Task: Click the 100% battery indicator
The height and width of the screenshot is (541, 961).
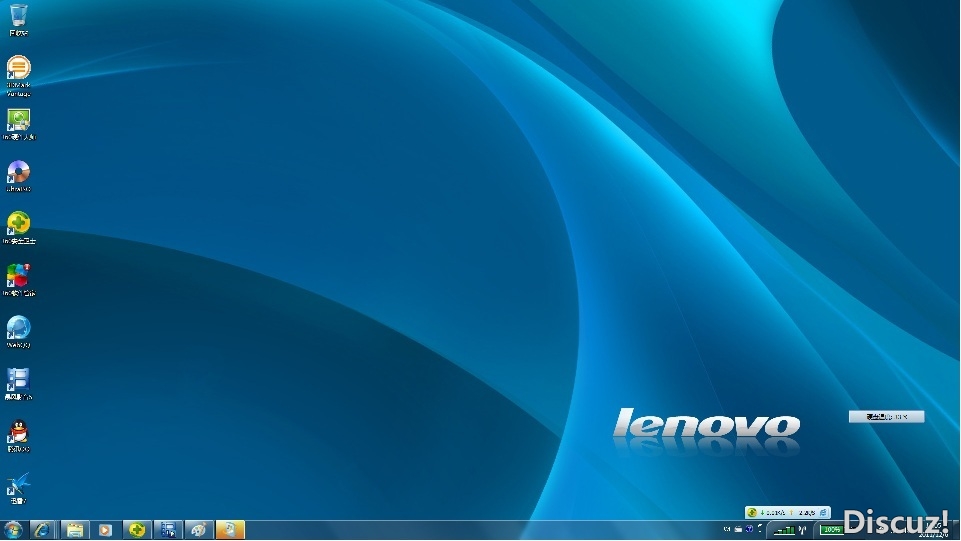Action: [831, 530]
